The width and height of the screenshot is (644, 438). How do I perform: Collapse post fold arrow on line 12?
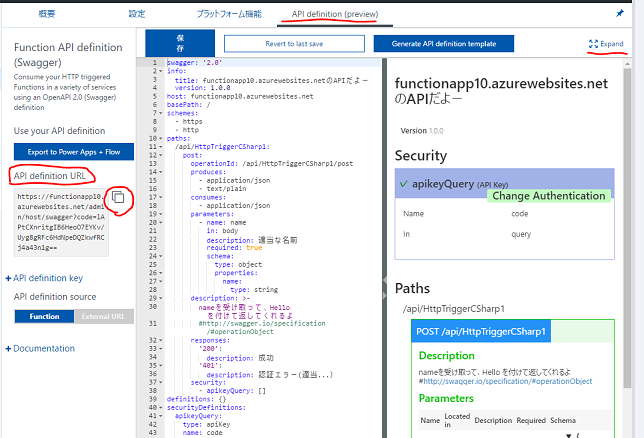point(161,155)
